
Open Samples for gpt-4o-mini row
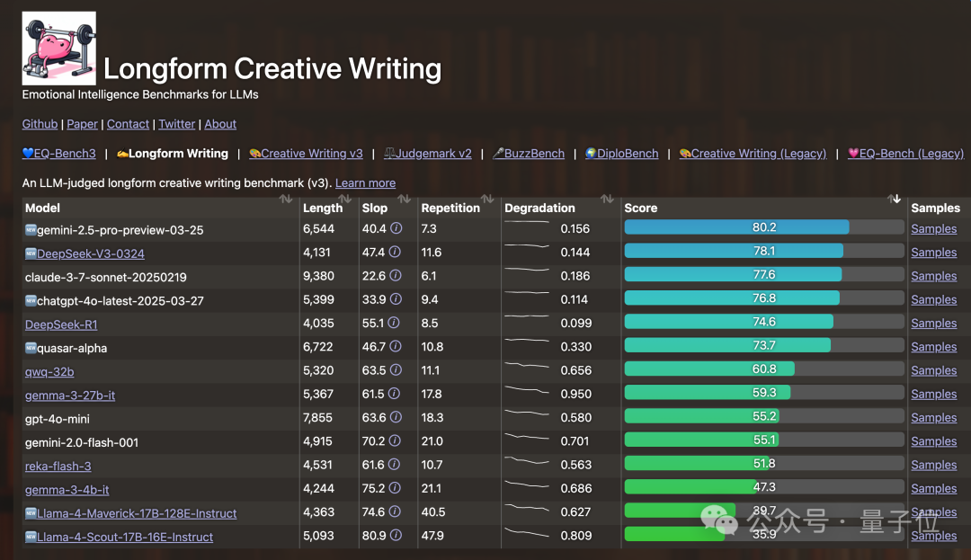coord(934,417)
